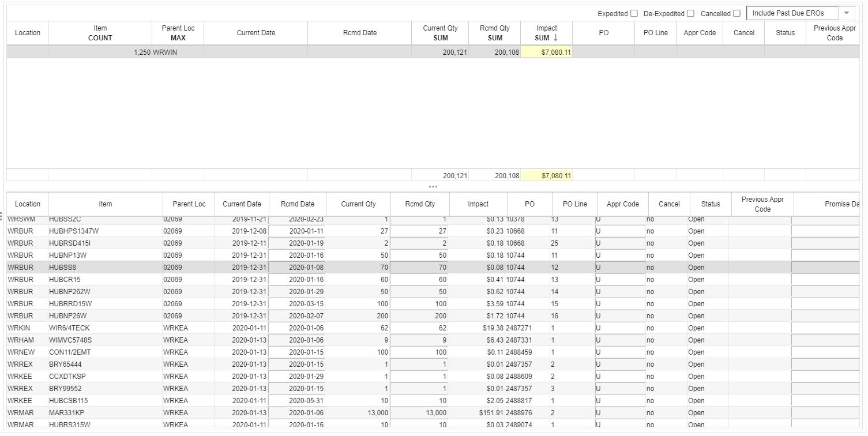Click PO cell 2487271
The image size is (868, 436).
(x=519, y=328)
